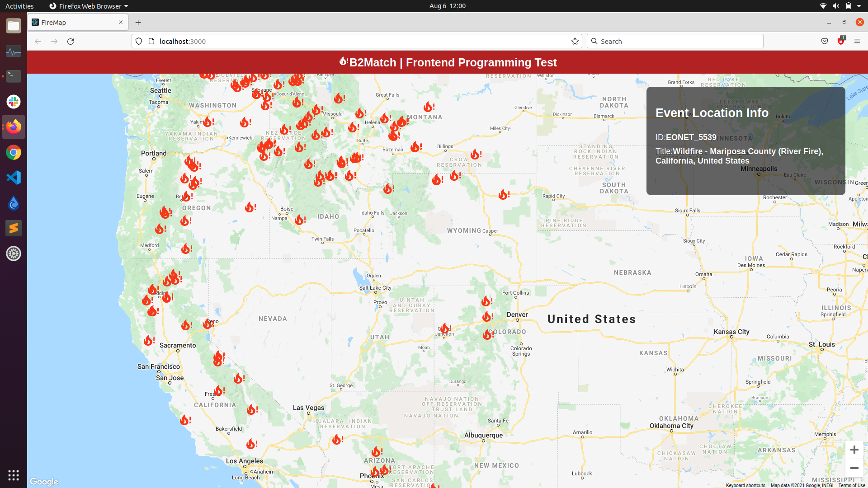This screenshot has height=488, width=868.
Task: Click the Event Location Info heading
Action: (712, 113)
